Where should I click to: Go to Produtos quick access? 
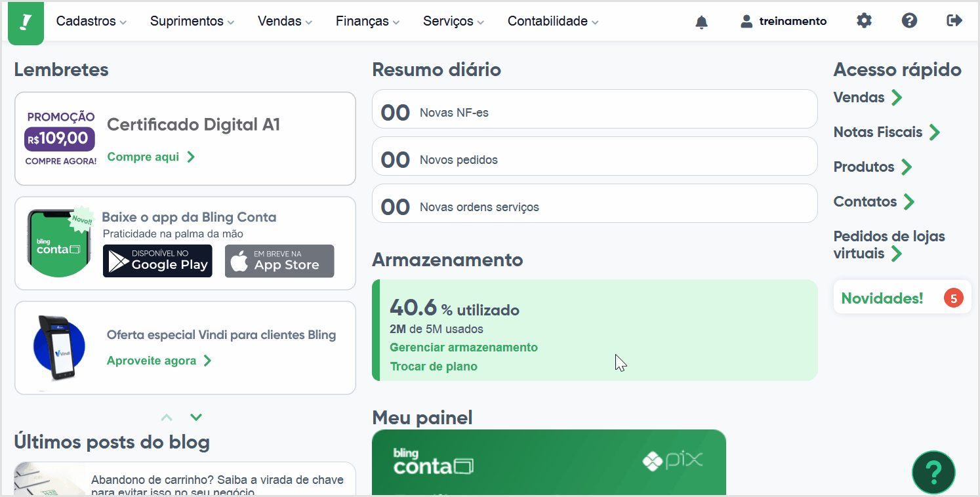[x=864, y=167]
